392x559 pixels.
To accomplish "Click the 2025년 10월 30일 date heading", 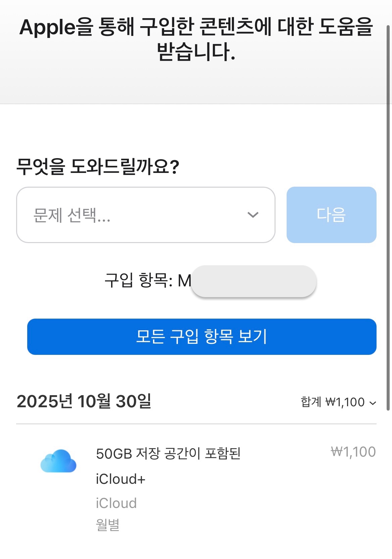I will 84,401.
